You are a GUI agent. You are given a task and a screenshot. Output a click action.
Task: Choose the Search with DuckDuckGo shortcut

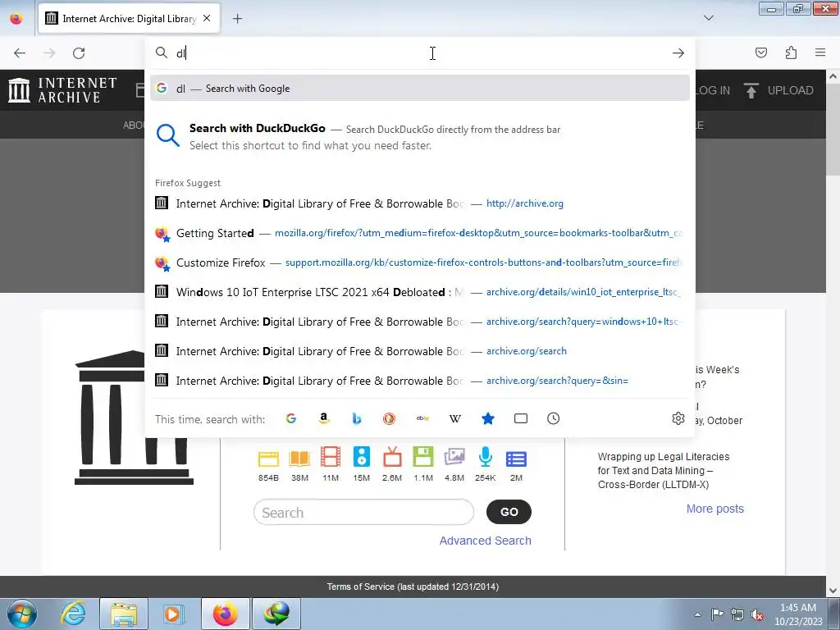pos(420,137)
